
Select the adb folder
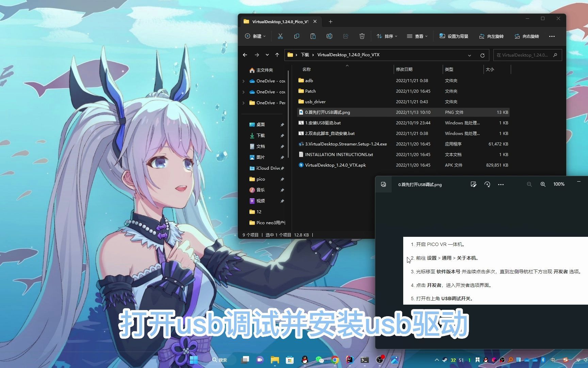[403, 81]
